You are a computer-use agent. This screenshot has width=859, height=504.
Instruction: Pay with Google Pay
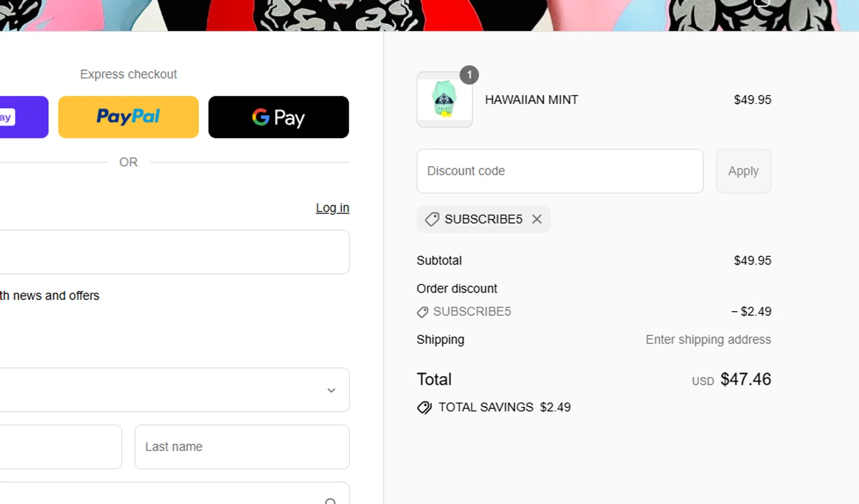[x=278, y=117]
